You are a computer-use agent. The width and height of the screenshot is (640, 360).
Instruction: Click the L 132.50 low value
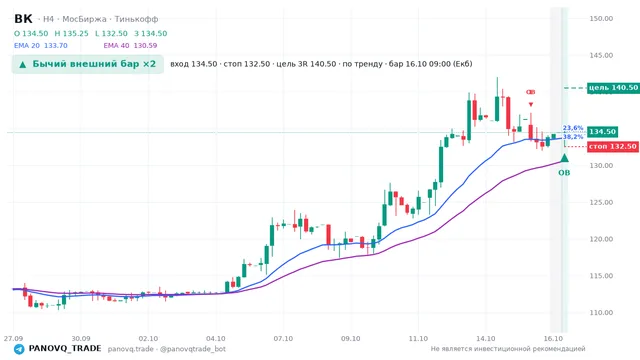tap(111, 33)
